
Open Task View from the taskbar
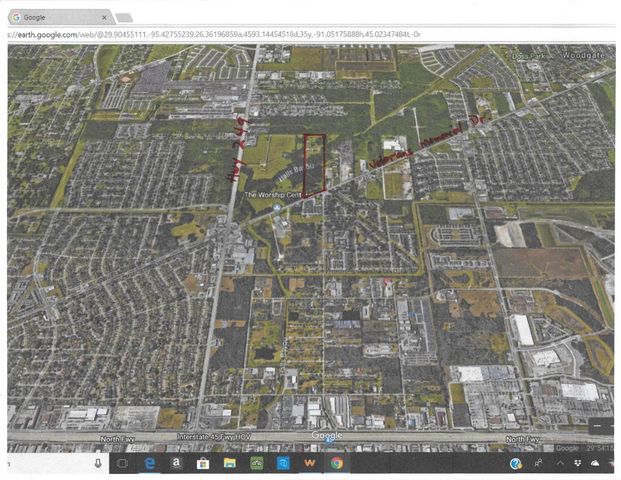(x=123, y=463)
